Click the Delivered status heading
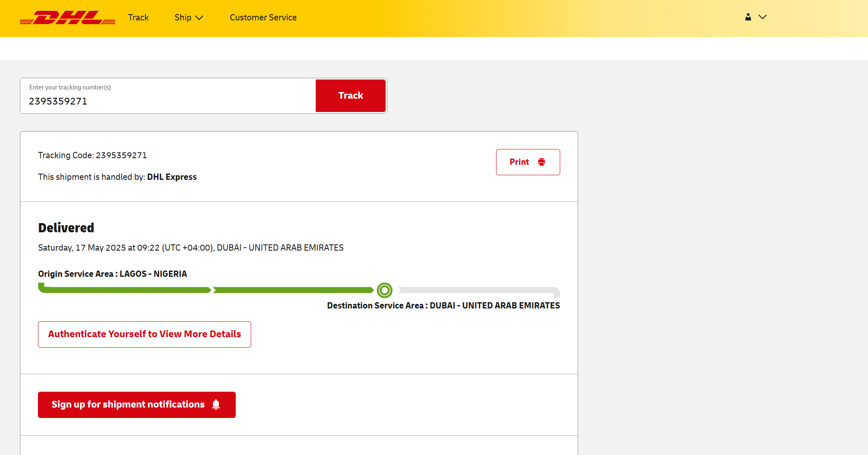This screenshot has height=455, width=868. 66,228
